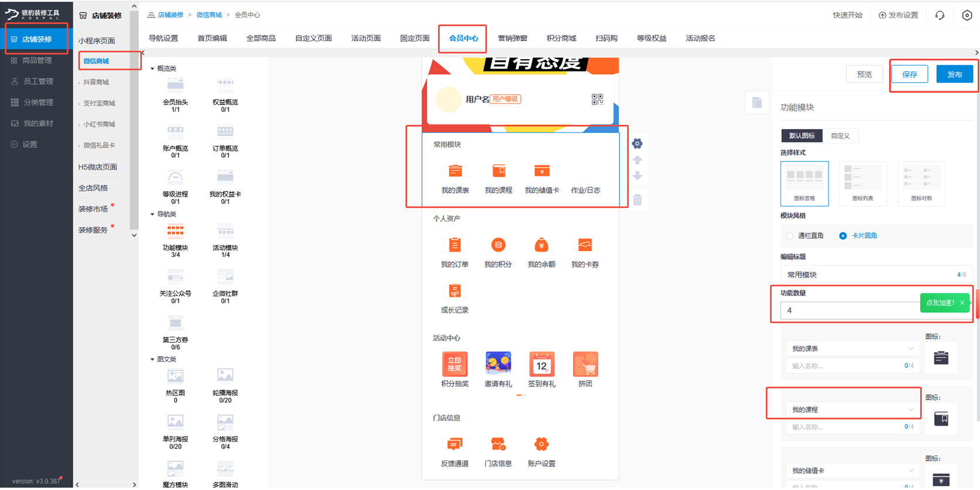Select 抖音商城 in sidebar
The width and height of the screenshot is (980, 490).
tap(96, 82)
